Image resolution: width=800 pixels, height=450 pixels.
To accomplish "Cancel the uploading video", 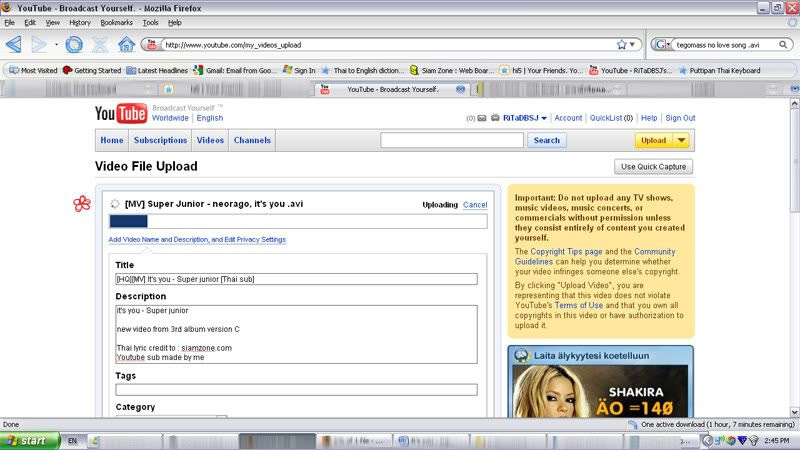I will [x=475, y=205].
